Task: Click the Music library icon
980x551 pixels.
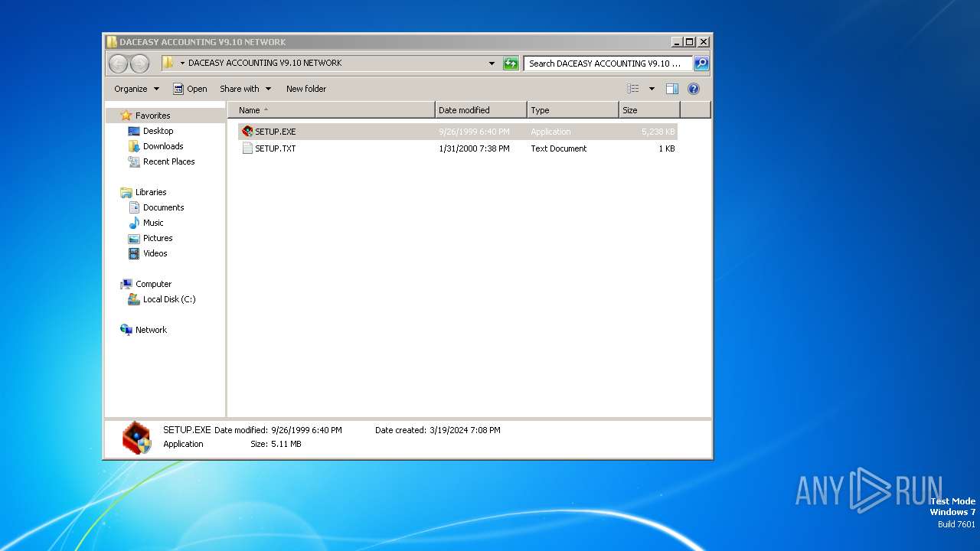Action: (x=134, y=223)
